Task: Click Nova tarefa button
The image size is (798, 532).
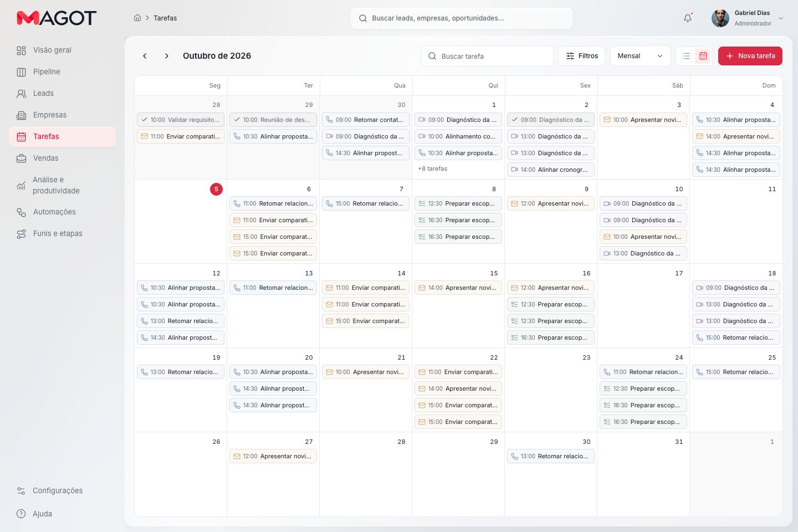Action: point(750,56)
